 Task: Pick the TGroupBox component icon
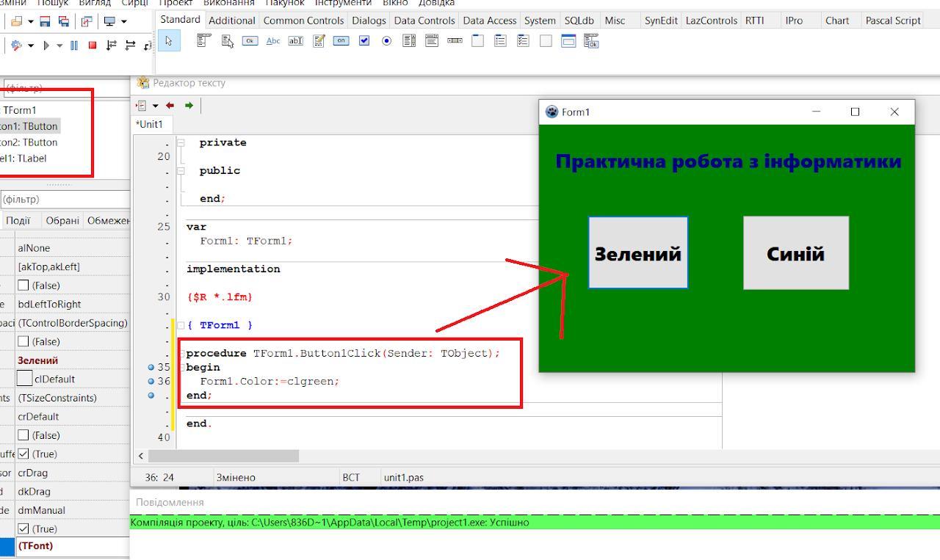pyautogui.click(x=477, y=41)
